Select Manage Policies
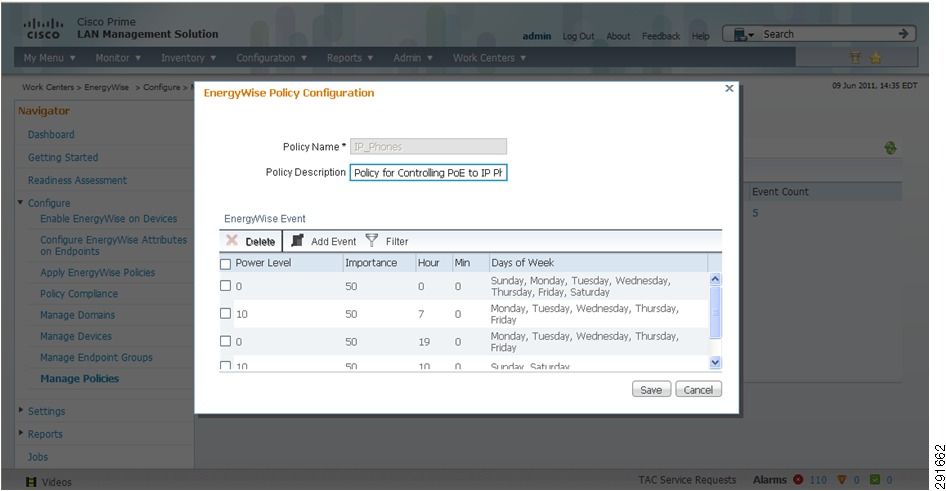946x491 pixels. pos(80,379)
